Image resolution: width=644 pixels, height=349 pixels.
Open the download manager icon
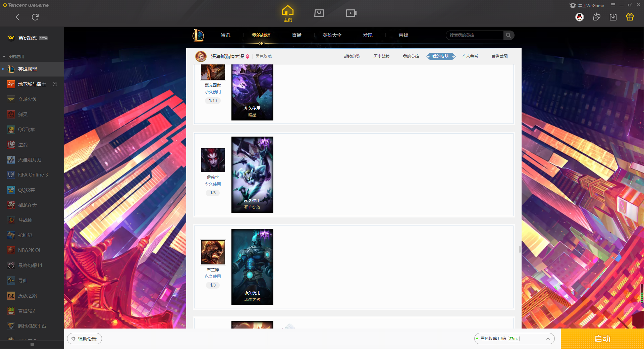pyautogui.click(x=613, y=17)
